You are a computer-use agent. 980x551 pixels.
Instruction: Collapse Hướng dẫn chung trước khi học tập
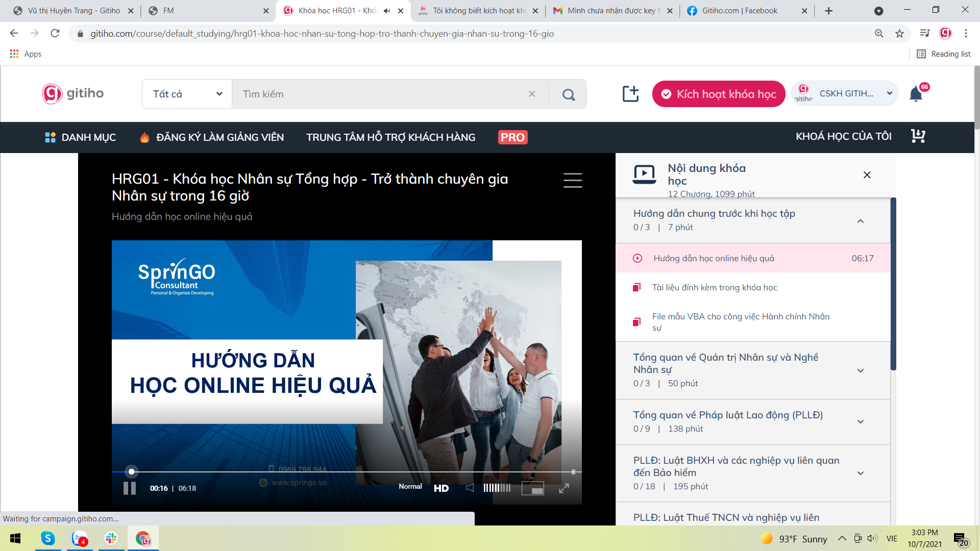pos(753,220)
